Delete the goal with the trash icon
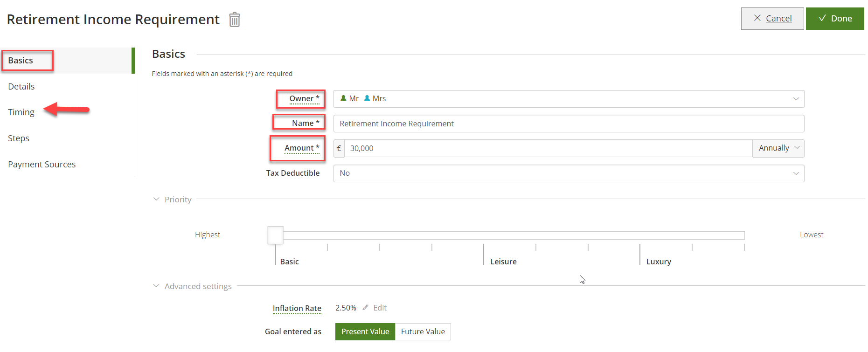Image resolution: width=868 pixels, height=352 pixels. point(235,20)
